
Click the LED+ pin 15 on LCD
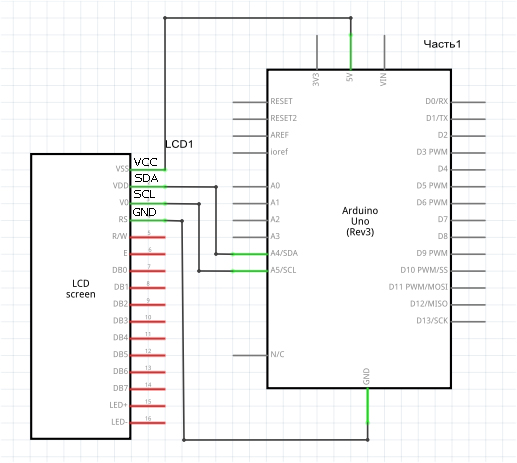[148, 406]
